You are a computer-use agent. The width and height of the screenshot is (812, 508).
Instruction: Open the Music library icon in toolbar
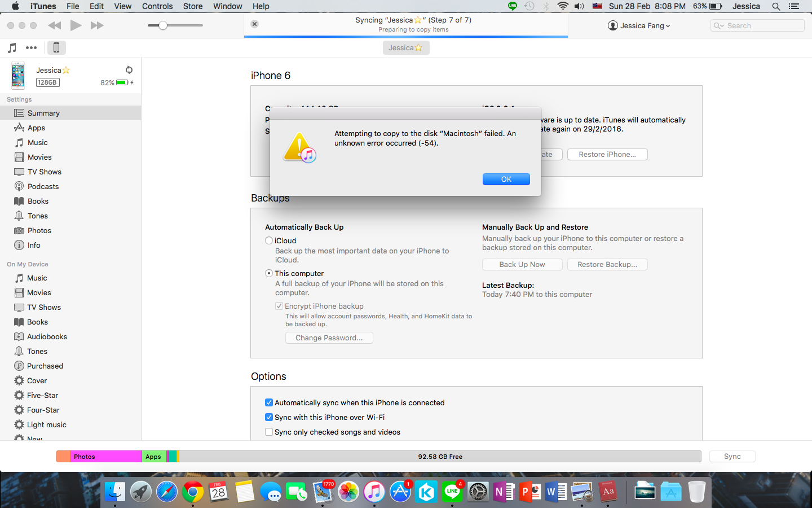[x=12, y=48]
